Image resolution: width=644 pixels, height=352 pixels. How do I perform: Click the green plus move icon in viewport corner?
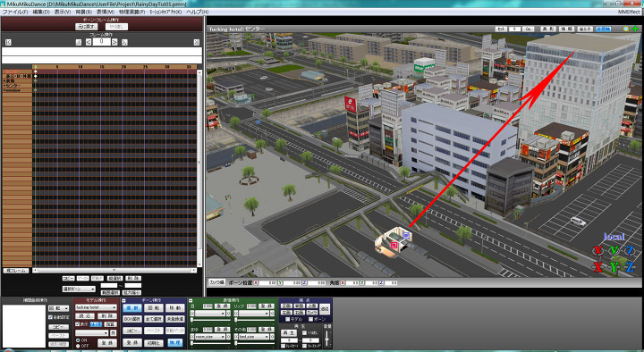click(635, 29)
